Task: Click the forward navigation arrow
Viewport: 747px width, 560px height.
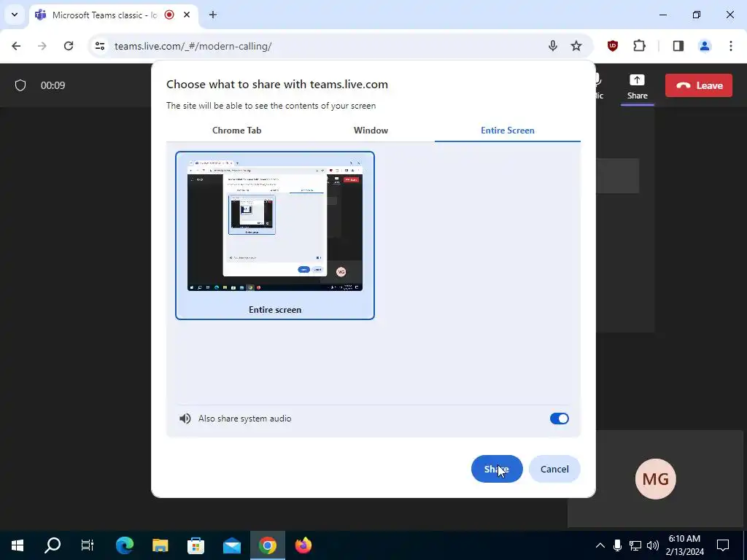Action: pos(42,46)
